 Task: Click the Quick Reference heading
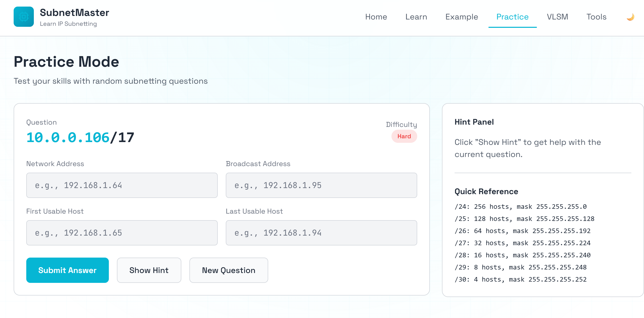point(486,191)
